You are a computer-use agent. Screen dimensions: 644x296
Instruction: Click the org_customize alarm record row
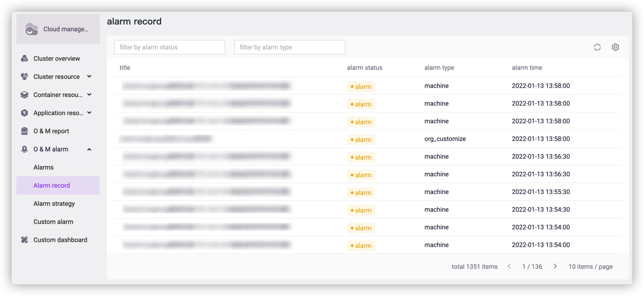click(x=445, y=139)
